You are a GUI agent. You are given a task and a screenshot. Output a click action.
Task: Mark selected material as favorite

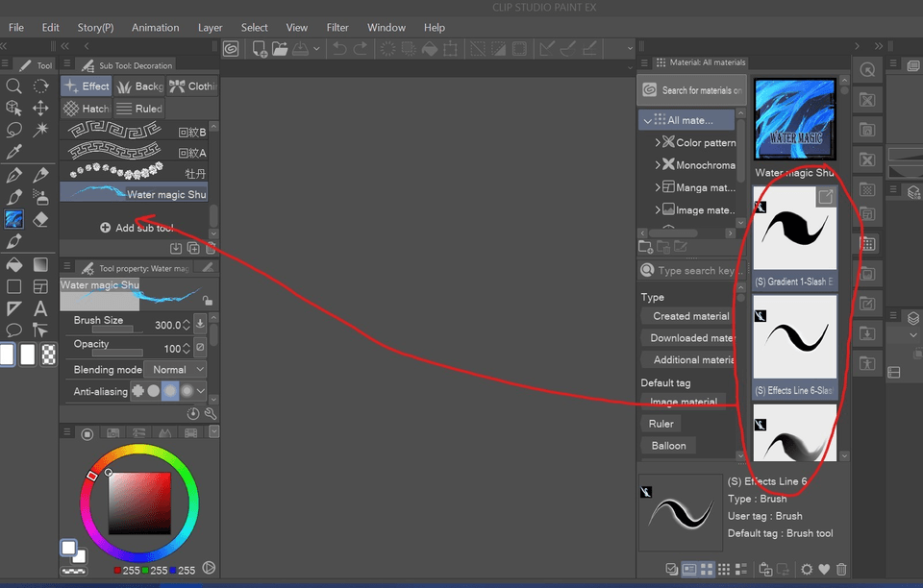(x=823, y=570)
